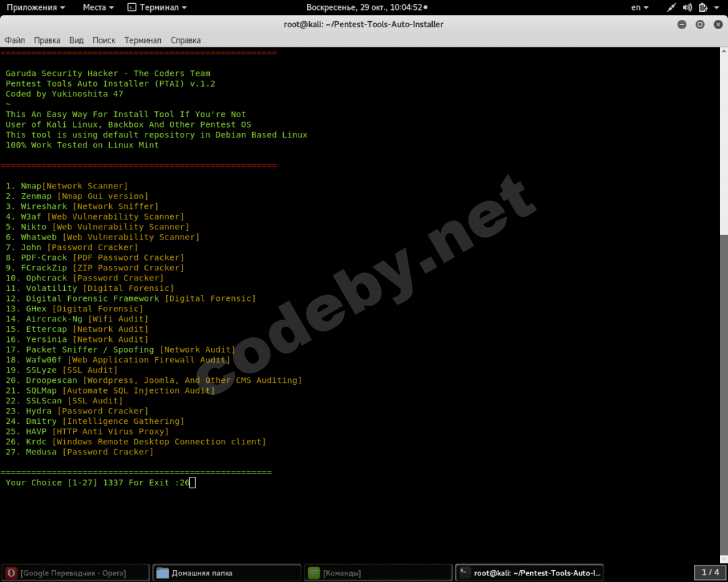
Task: Click the line '2. Zenmap [Nmap Gui version]'
Action: 77,196
